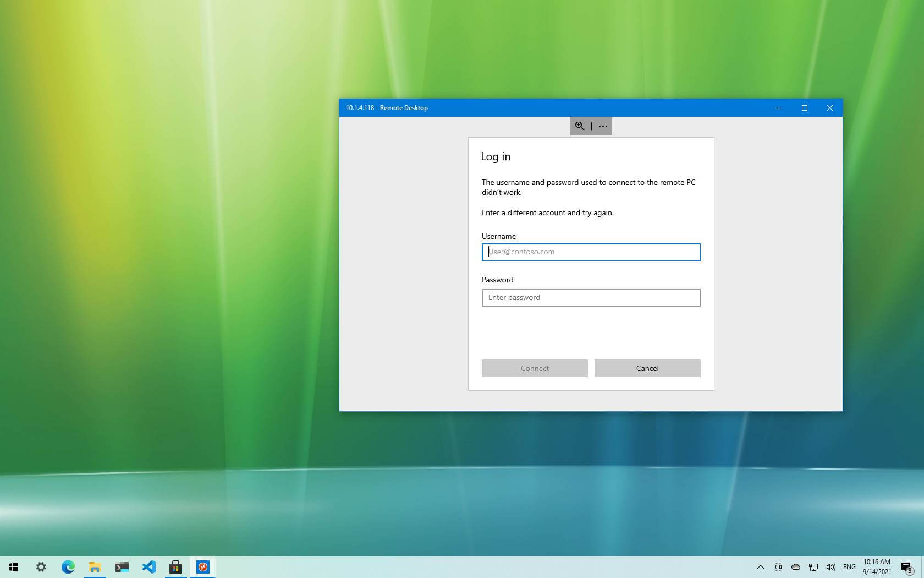Viewport: 924px width, 578px height.
Task: Click the Connect button
Action: (535, 368)
